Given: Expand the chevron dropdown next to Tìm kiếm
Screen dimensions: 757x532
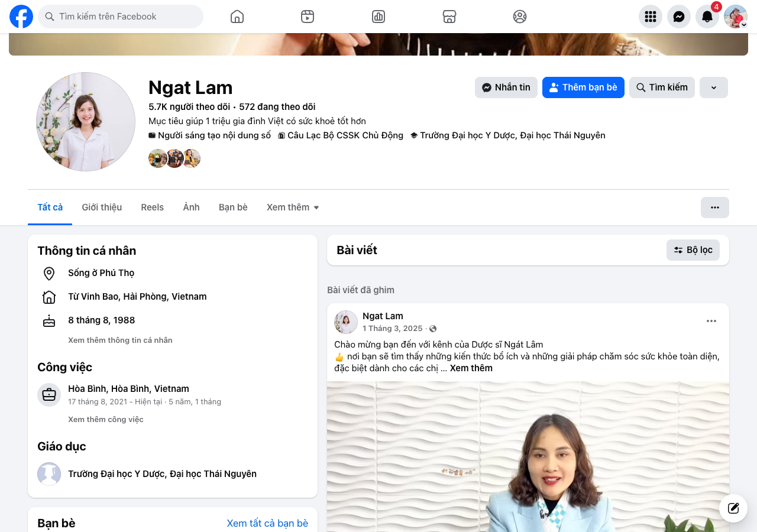Looking at the screenshot, I should coord(714,87).
